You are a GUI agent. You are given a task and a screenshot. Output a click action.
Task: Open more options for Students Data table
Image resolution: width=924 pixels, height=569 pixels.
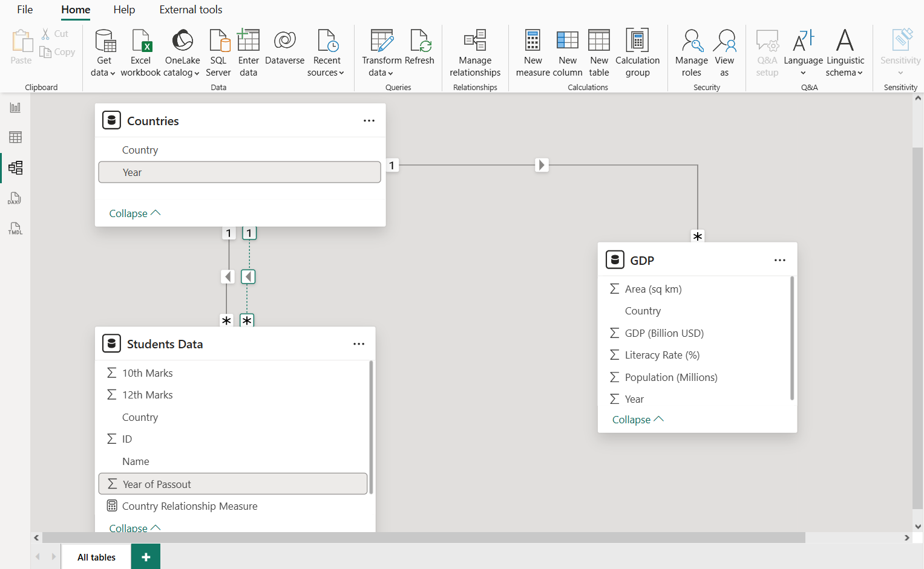coord(359,344)
